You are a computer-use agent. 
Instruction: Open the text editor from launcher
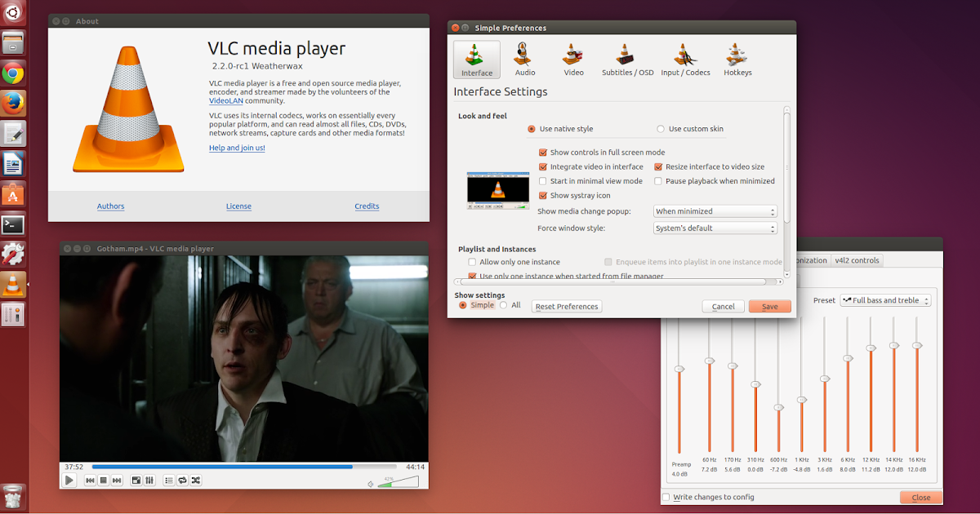[x=13, y=134]
